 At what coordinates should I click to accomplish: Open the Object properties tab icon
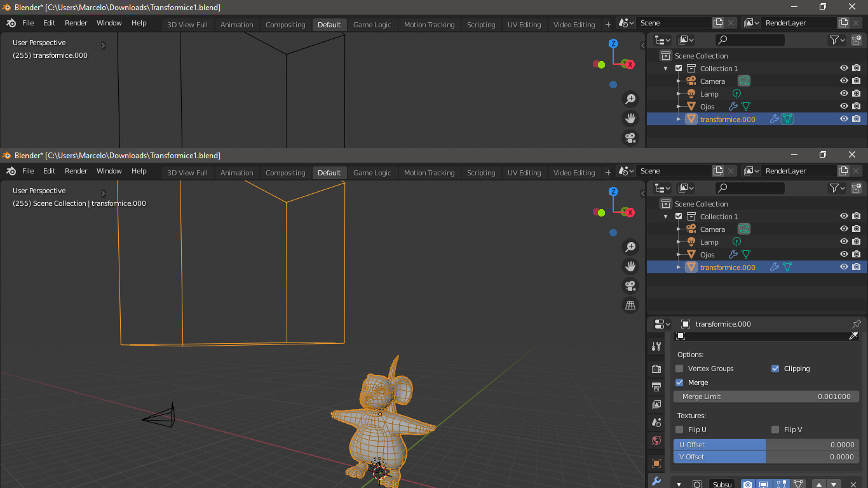(656, 463)
